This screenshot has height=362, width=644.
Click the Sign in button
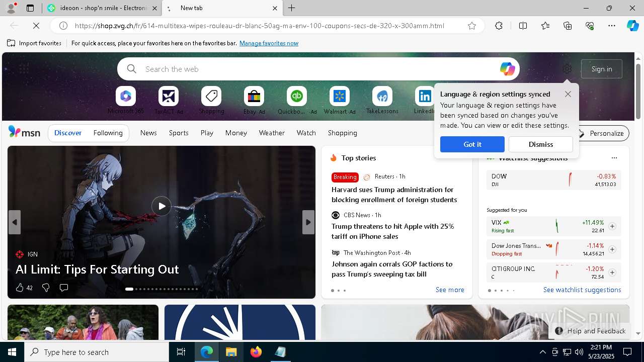(602, 69)
